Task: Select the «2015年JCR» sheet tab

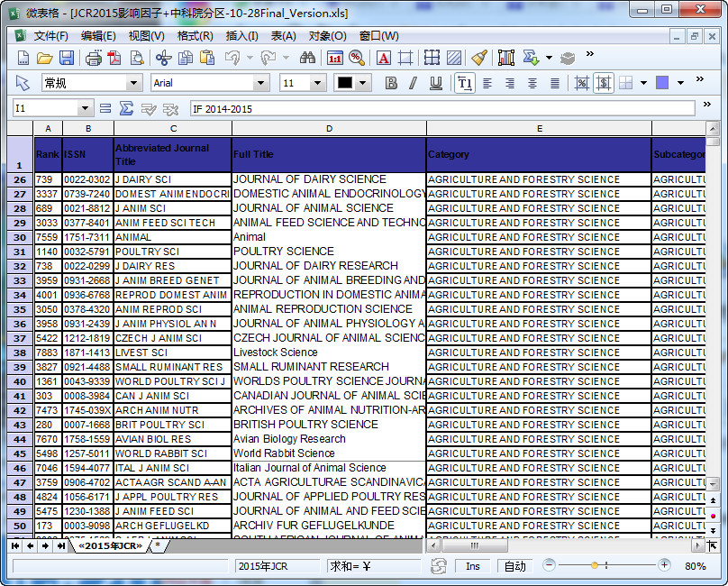Action: click(110, 545)
